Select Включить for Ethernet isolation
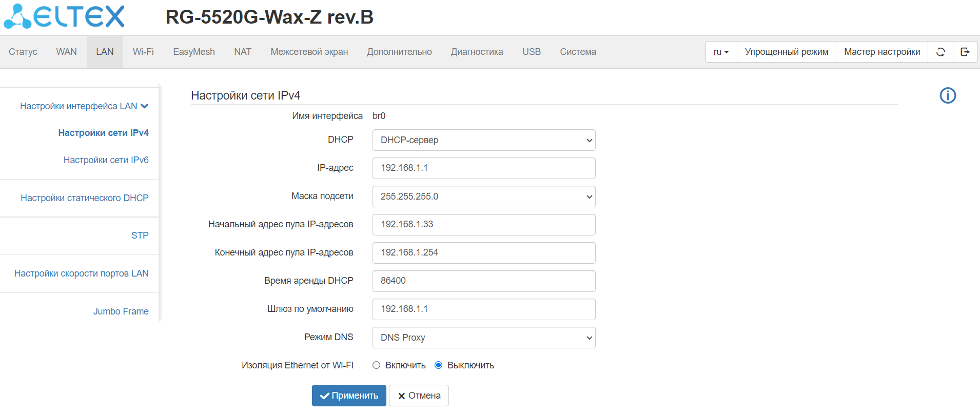The image size is (980, 413). point(377,365)
